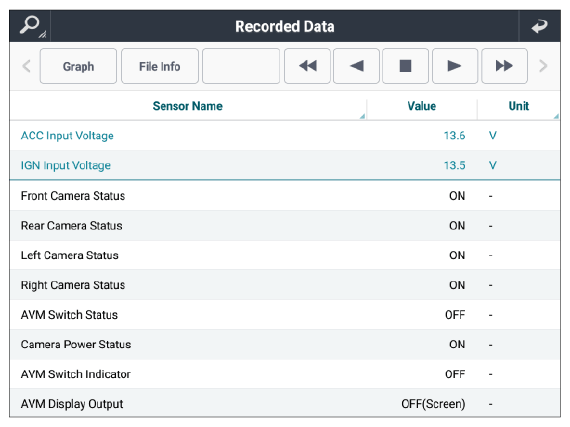Click the 13.6 voltage value
Screen dimensions: 570x427
tap(454, 136)
